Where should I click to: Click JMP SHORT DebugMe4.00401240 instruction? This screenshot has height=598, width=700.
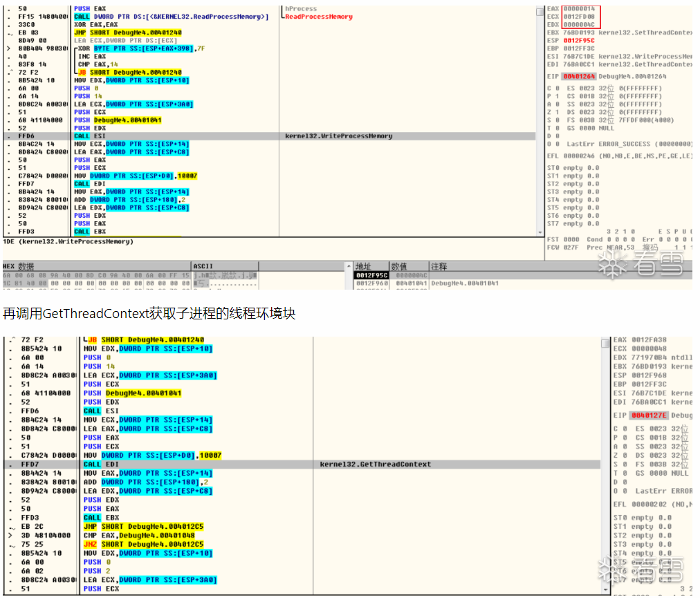(x=128, y=32)
